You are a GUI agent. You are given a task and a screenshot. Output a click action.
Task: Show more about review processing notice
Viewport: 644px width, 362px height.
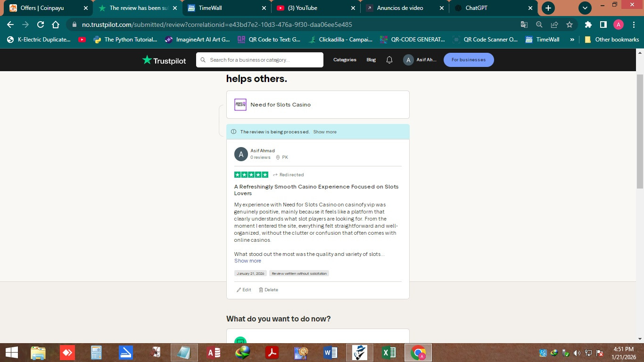[x=325, y=132]
